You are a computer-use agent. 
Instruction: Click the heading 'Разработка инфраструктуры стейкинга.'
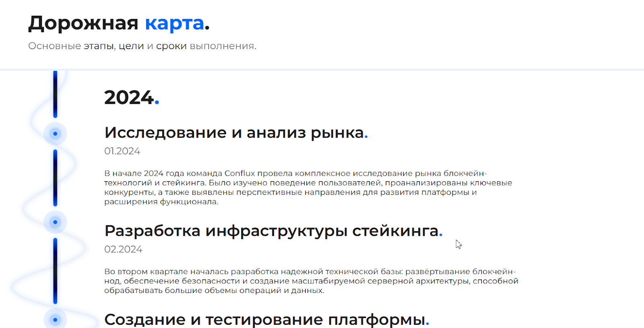tap(273, 231)
